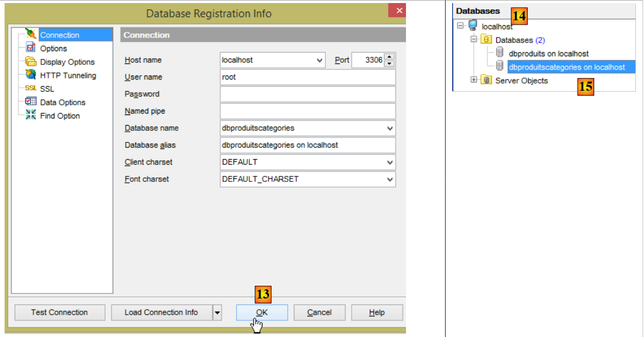The height and width of the screenshot is (337, 644).
Task: Open the Database name dropdown list
Action: [390, 129]
